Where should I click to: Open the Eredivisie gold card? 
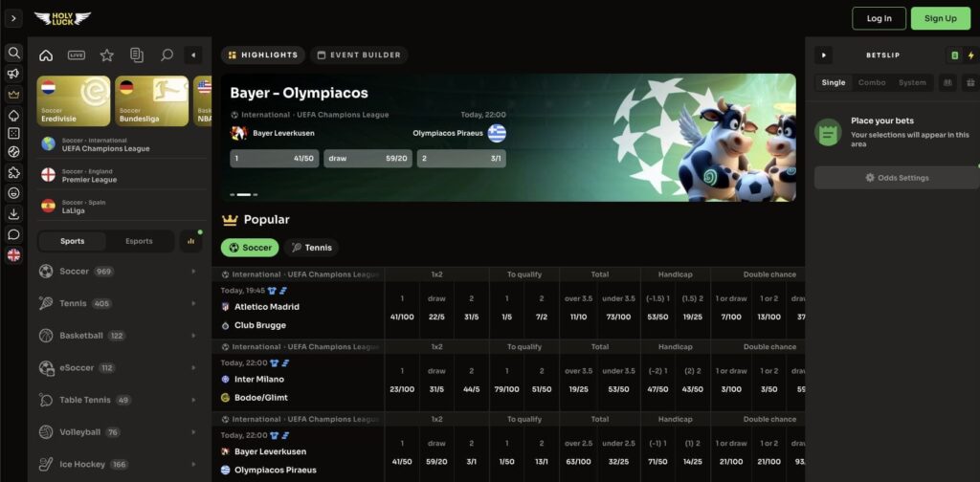click(x=74, y=101)
